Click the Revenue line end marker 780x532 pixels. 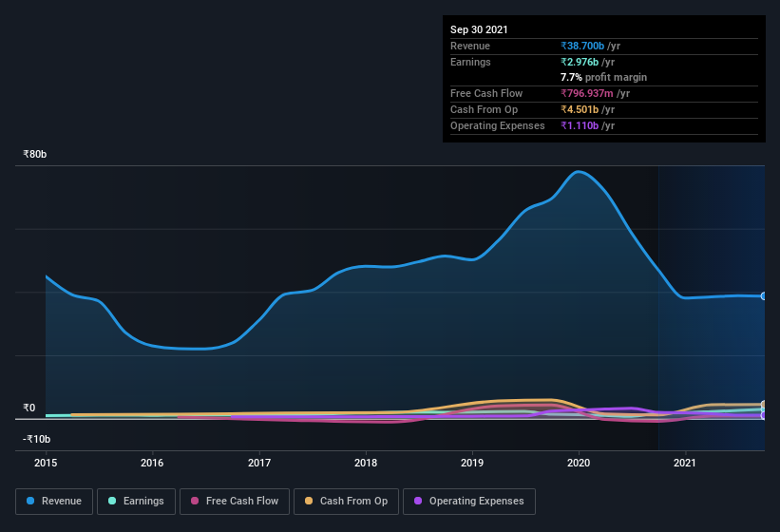pyautogui.click(x=764, y=295)
